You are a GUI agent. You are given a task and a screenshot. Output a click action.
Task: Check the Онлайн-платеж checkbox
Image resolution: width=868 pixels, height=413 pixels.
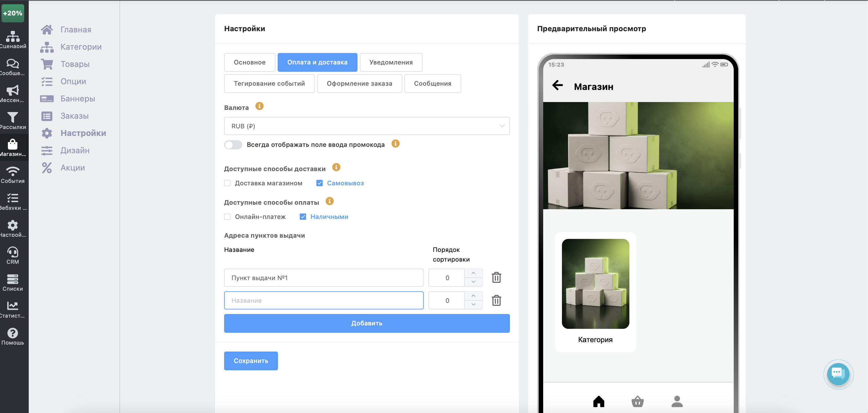point(227,216)
